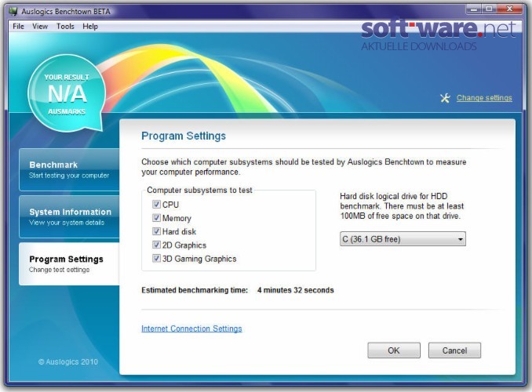Viewport: 532px width, 392px height.
Task: Click the Auslogics Benchtown BETA title text
Action: 66,12
